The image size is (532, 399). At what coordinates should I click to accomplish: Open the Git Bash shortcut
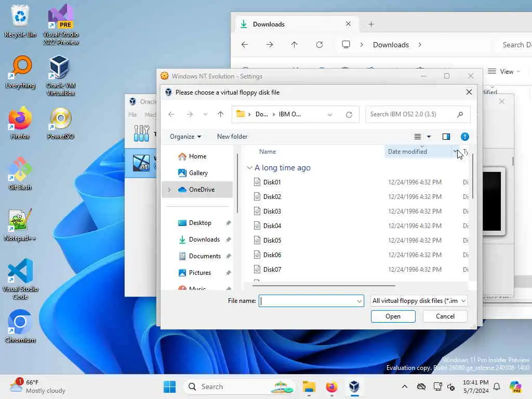point(20,174)
